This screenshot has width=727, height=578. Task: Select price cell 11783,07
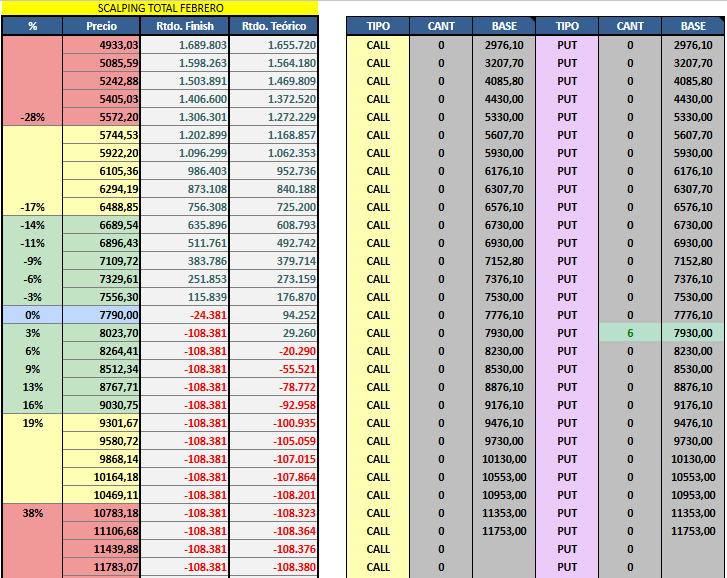click(101, 567)
